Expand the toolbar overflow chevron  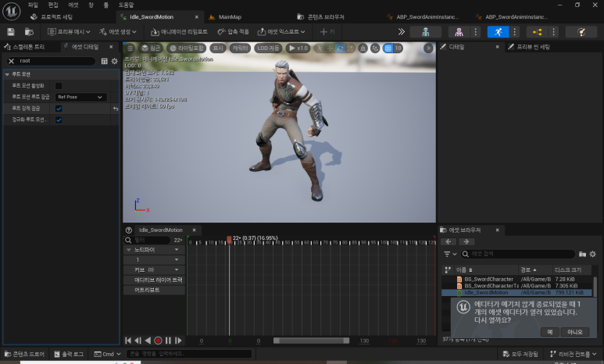(401, 31)
